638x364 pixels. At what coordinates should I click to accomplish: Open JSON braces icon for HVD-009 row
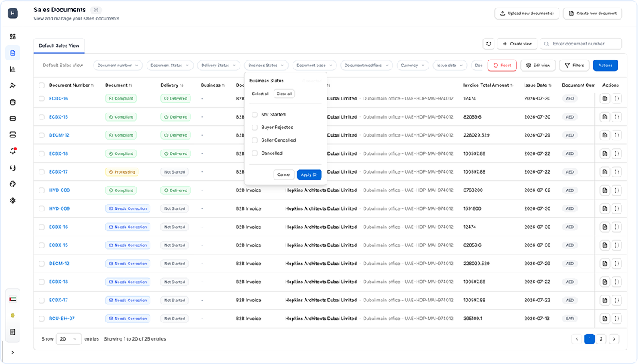point(616,208)
